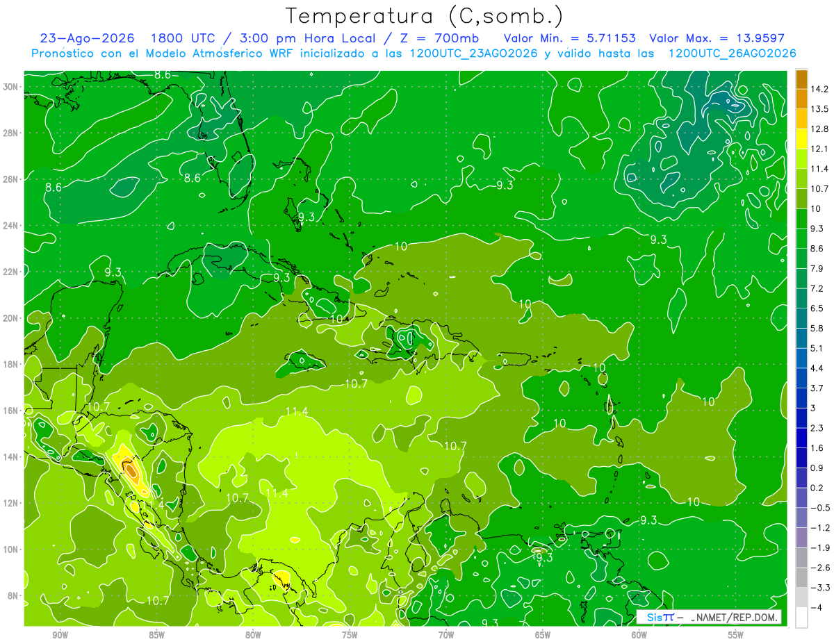Click the 60W longitude axis label
Image resolution: width=834 pixels, height=644 pixels.
[x=639, y=635]
